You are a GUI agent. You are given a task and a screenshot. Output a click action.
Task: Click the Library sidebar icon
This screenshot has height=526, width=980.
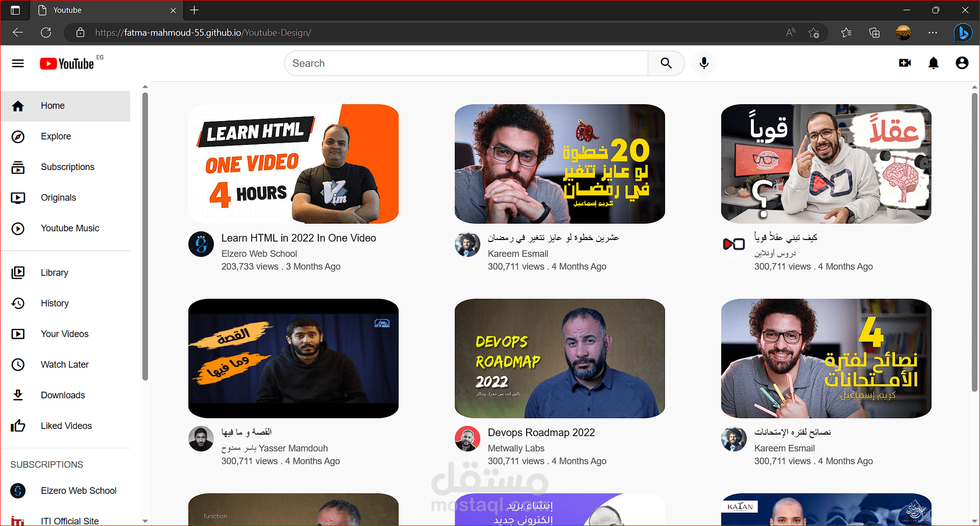[x=18, y=273]
